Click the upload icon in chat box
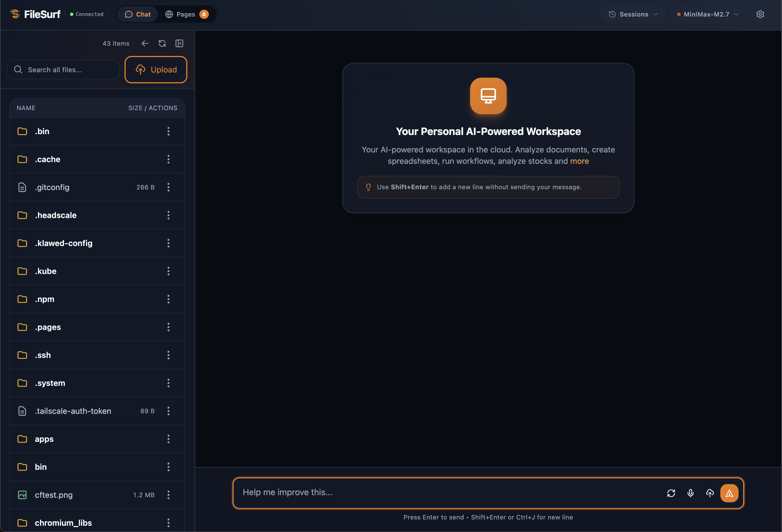This screenshot has height=532, width=782. click(710, 493)
